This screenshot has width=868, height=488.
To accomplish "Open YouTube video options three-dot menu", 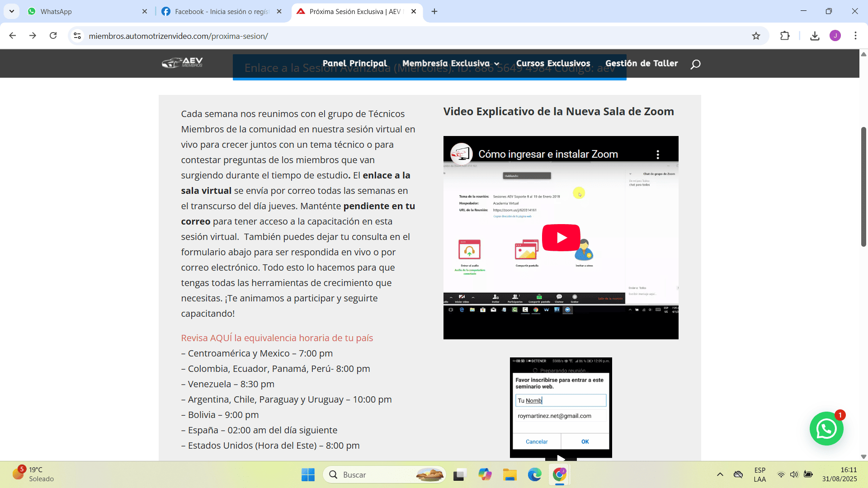I will coord(658,155).
